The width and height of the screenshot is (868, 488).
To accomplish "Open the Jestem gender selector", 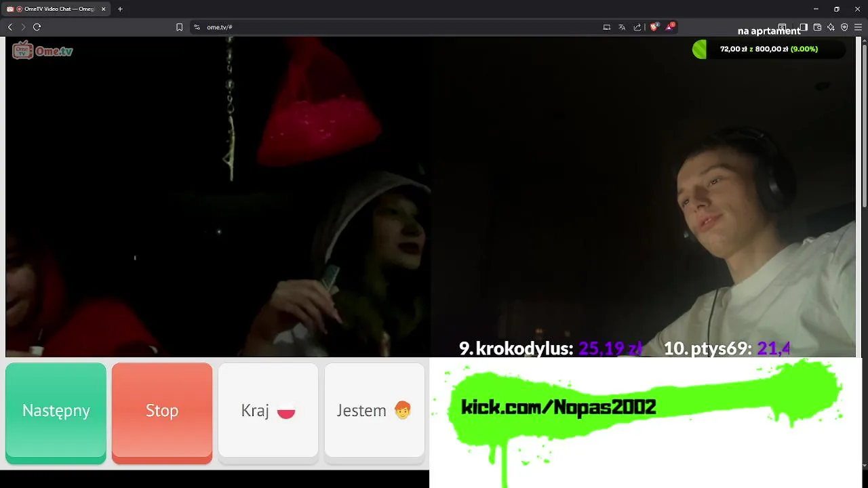I will click(x=374, y=412).
